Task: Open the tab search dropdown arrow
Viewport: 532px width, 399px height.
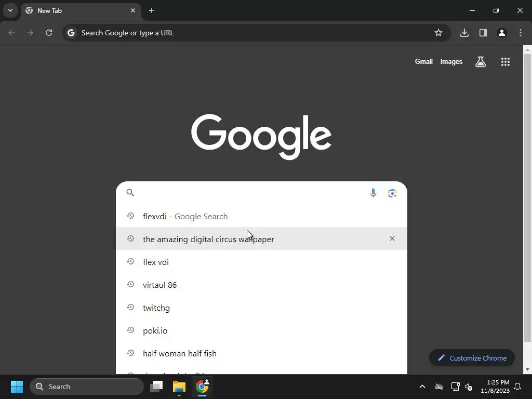Action: click(10, 10)
